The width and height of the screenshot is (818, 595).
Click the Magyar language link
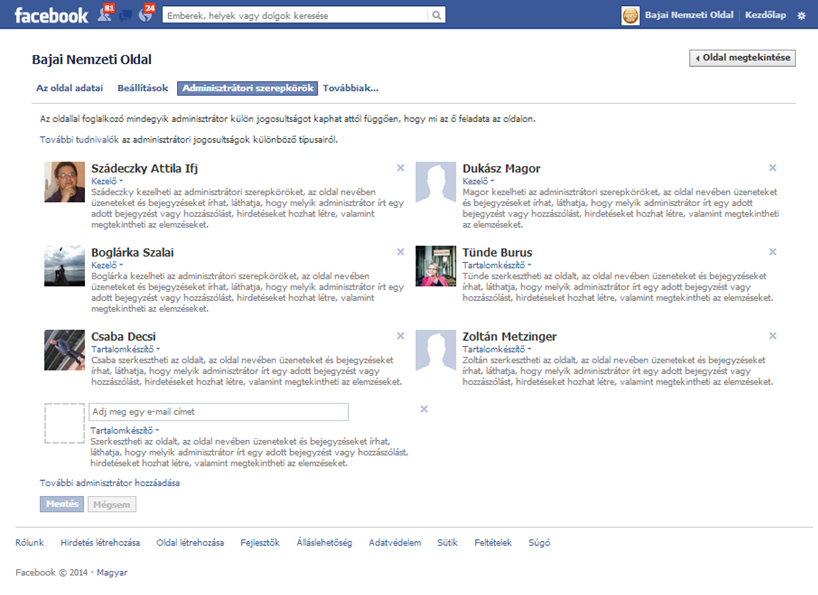click(112, 573)
